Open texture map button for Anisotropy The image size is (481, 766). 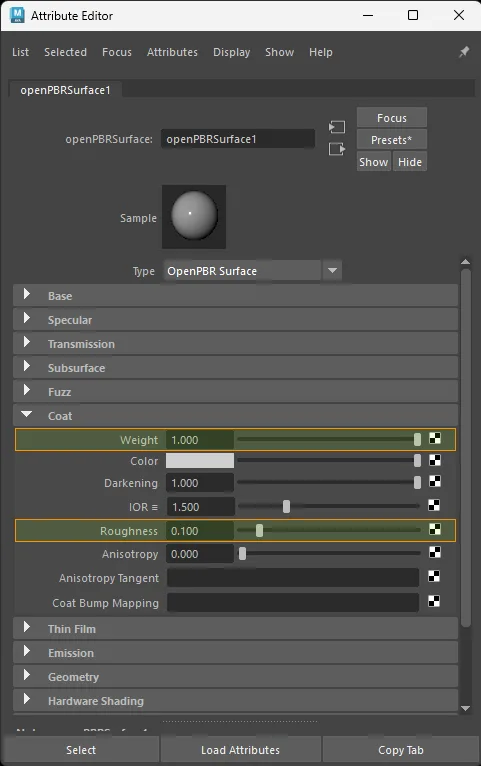pyautogui.click(x=435, y=553)
